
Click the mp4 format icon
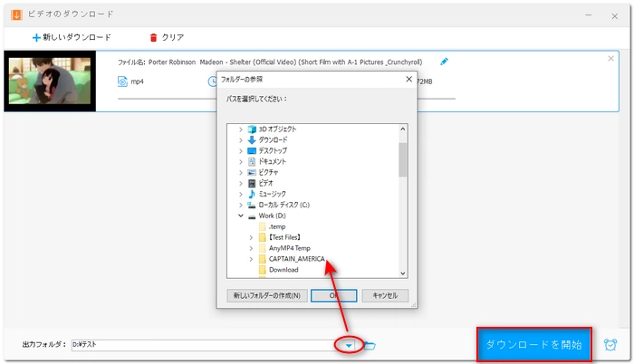122,81
